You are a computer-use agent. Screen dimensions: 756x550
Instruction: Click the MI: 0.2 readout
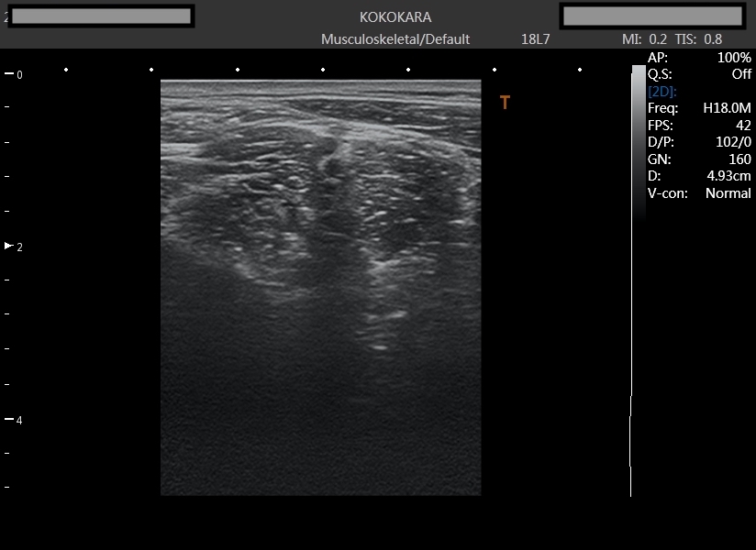point(644,39)
